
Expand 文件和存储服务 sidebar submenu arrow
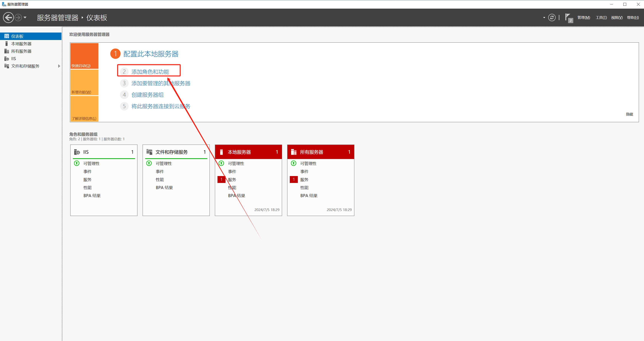[x=59, y=66]
